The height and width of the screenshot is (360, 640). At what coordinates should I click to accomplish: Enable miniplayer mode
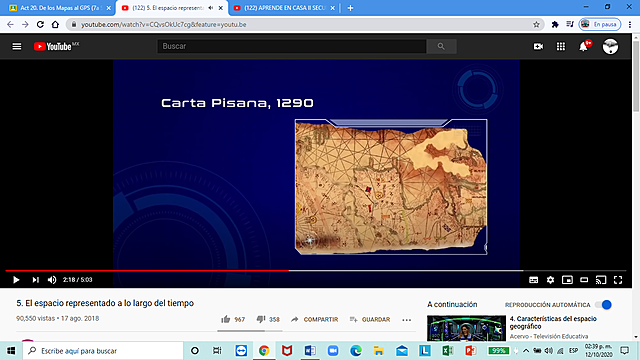point(567,280)
